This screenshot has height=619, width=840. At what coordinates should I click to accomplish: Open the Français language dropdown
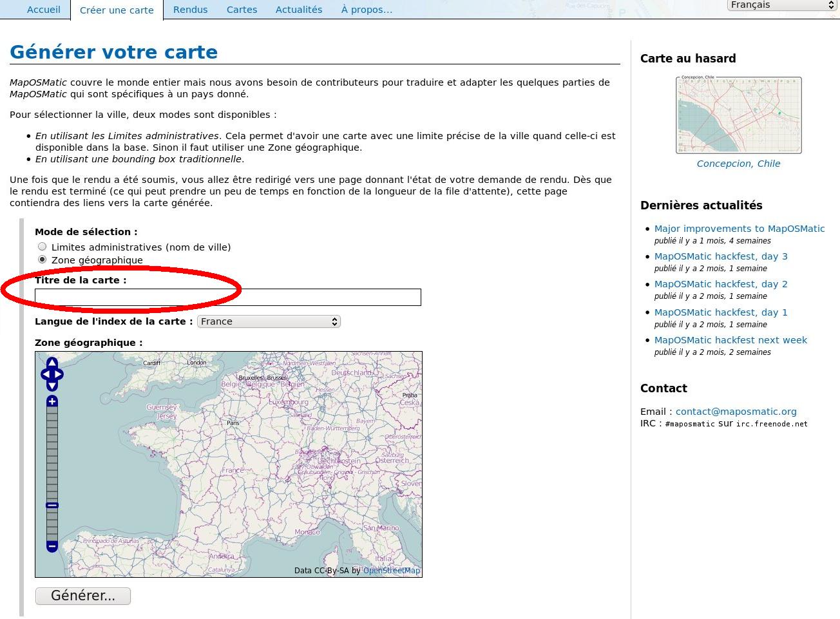point(781,5)
